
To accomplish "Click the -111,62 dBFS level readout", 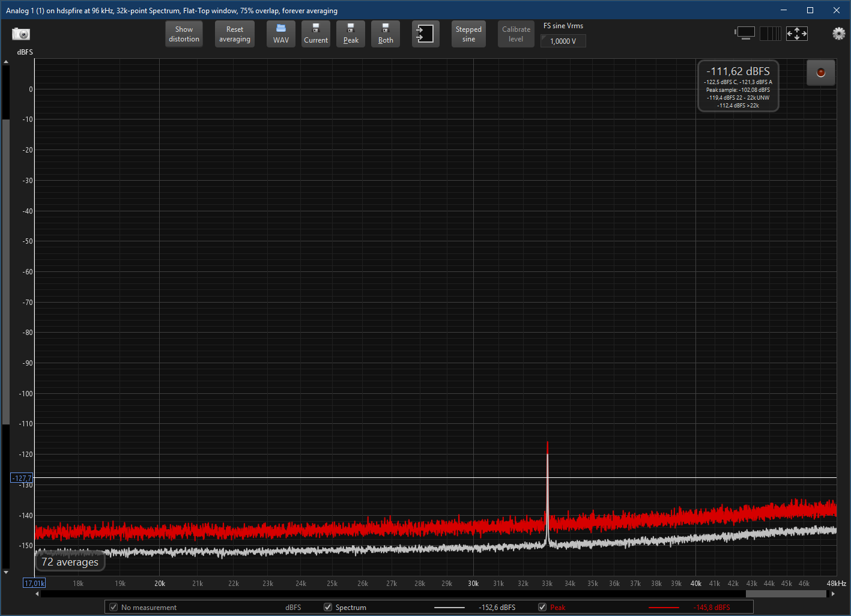I will tap(738, 71).
